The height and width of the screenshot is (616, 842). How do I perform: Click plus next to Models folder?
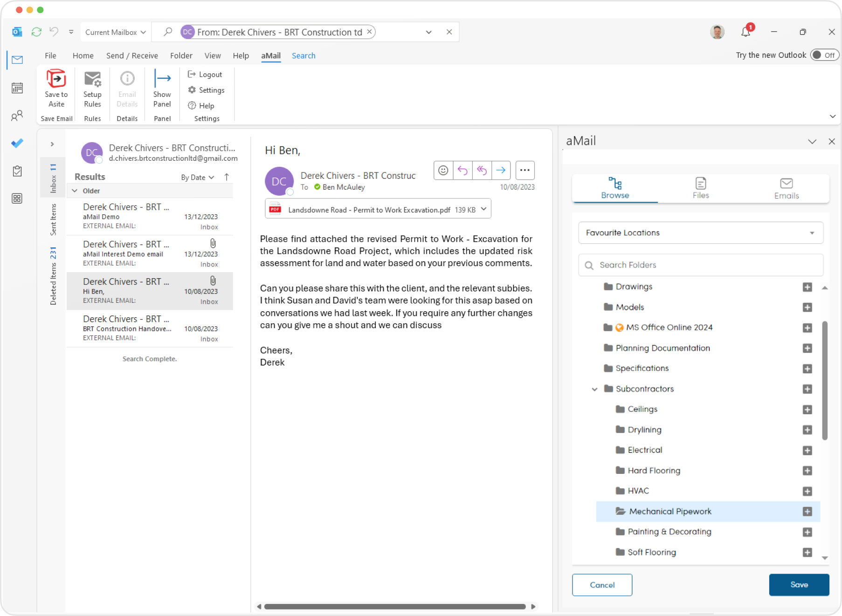pyautogui.click(x=807, y=308)
